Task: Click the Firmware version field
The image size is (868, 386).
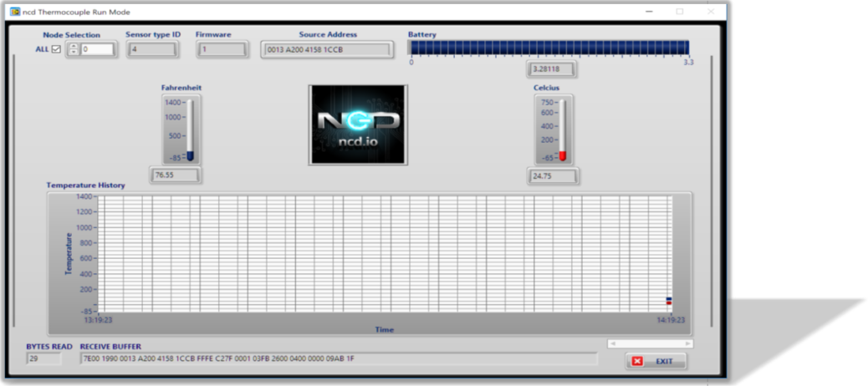Action: click(222, 50)
